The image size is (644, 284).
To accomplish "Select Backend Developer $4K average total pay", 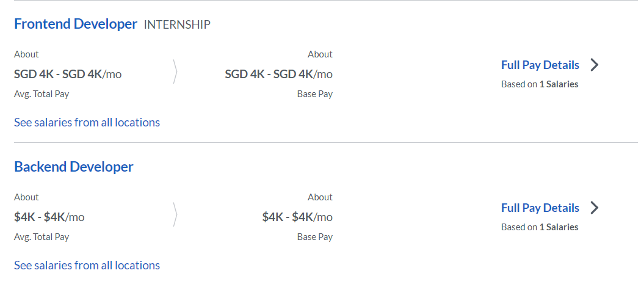I will coord(49,217).
